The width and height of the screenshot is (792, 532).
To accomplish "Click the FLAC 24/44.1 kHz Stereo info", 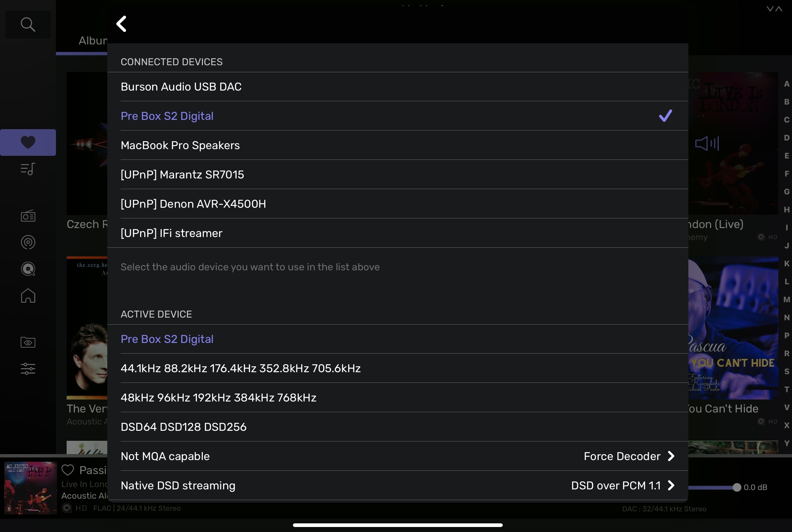I will pos(137,508).
